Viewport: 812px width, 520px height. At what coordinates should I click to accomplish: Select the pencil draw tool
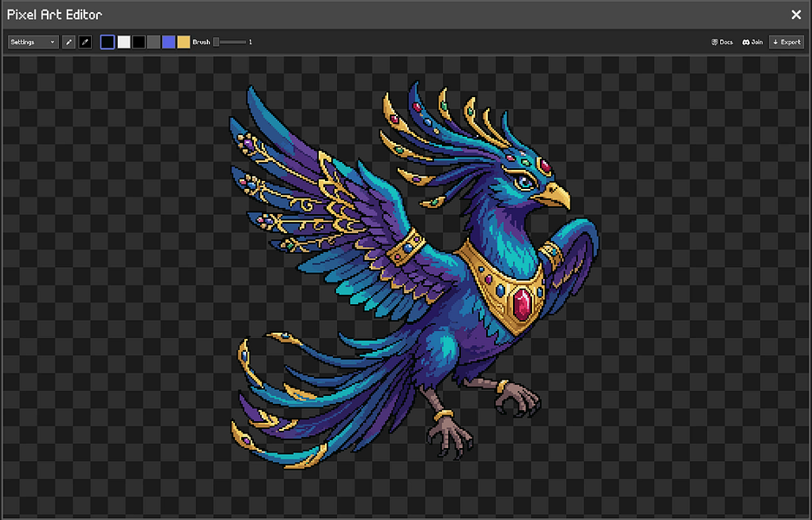coord(68,42)
